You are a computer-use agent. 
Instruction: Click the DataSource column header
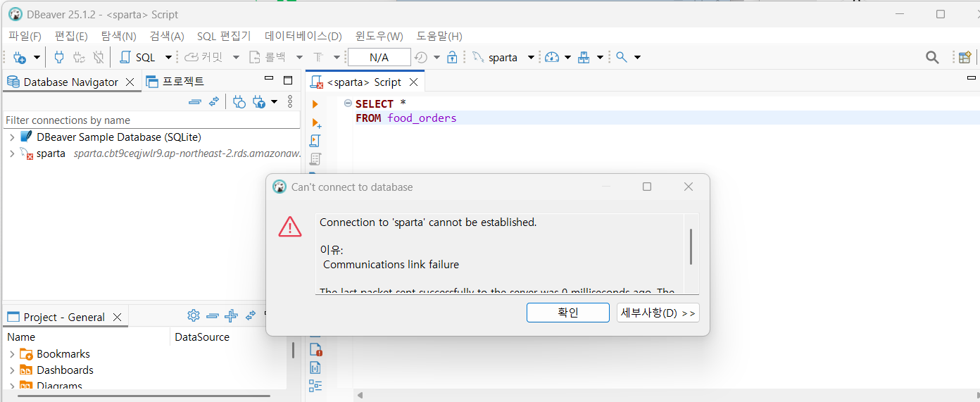point(202,337)
